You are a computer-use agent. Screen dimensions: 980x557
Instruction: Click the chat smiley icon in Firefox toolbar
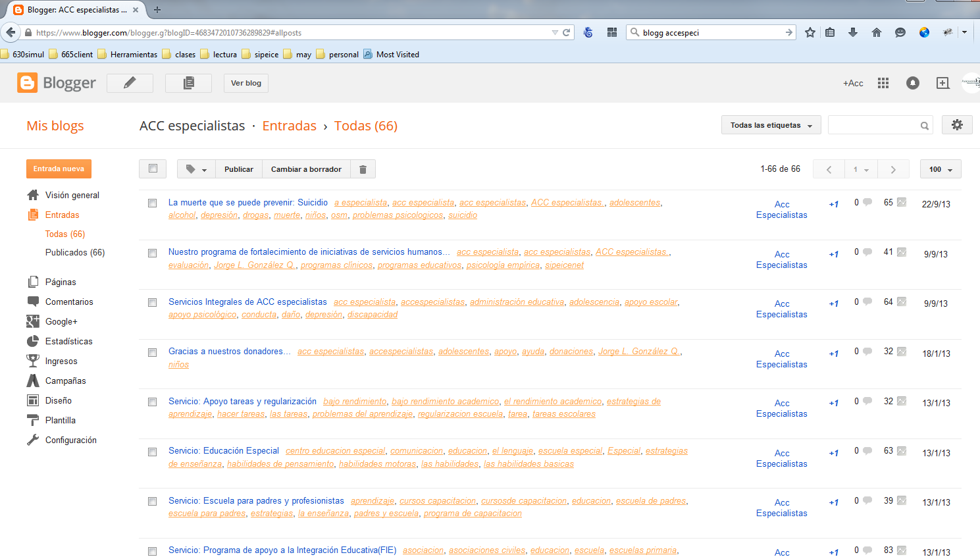click(x=900, y=32)
